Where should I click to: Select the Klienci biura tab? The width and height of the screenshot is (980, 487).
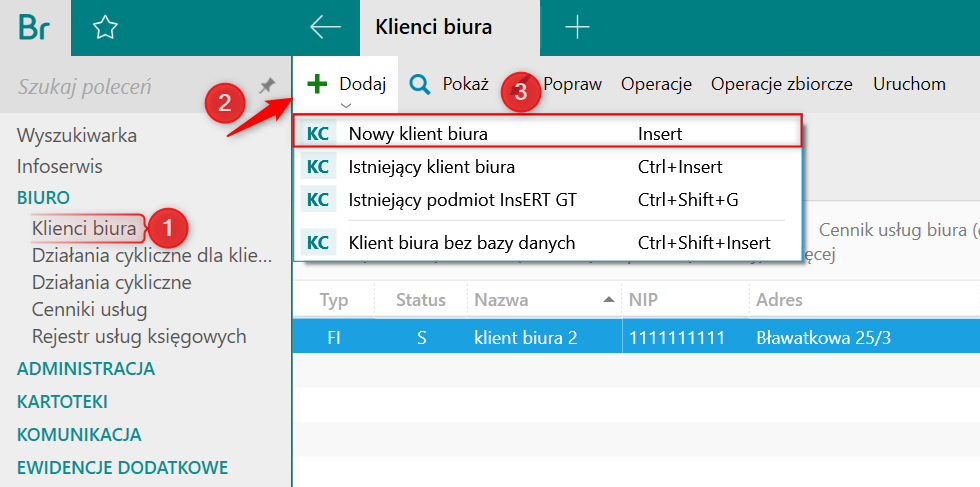coord(450,28)
